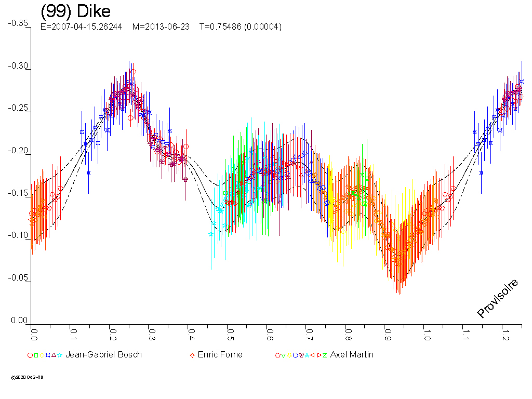This screenshot has width=532, height=399.
Task: Click the red marker beside Enric Forne
Action: (192, 355)
